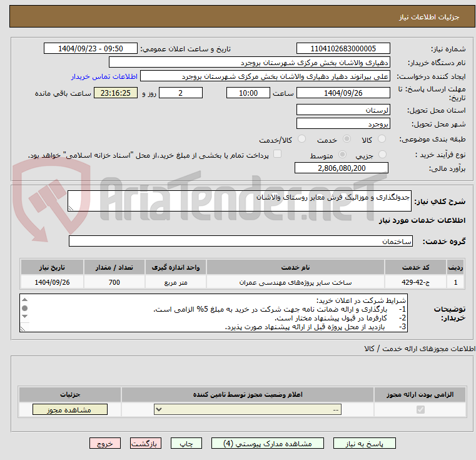The height and width of the screenshot is (460, 476).
Task: Click the general need description textarea
Action: pyautogui.click(x=239, y=201)
